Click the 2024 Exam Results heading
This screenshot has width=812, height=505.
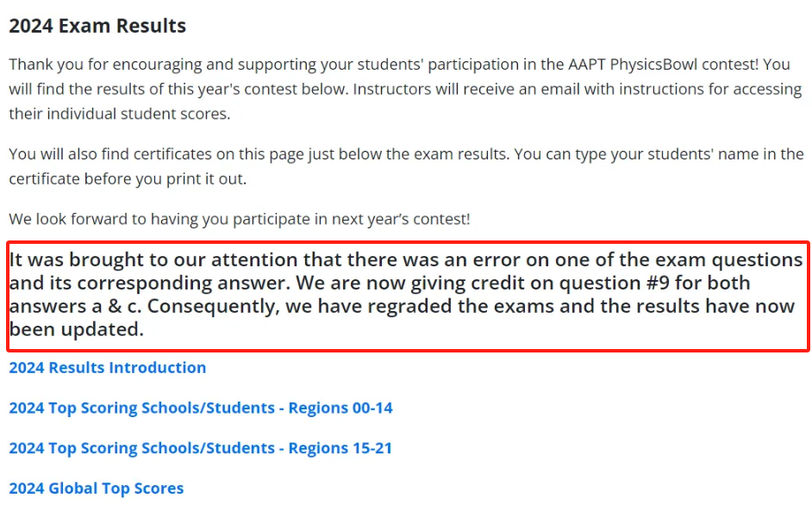tap(97, 26)
